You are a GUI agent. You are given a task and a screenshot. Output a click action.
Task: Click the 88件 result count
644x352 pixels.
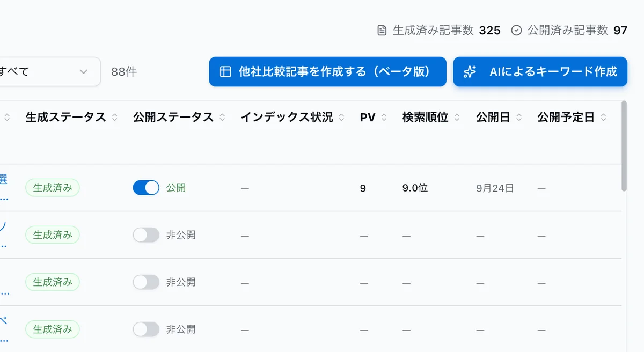tap(124, 71)
